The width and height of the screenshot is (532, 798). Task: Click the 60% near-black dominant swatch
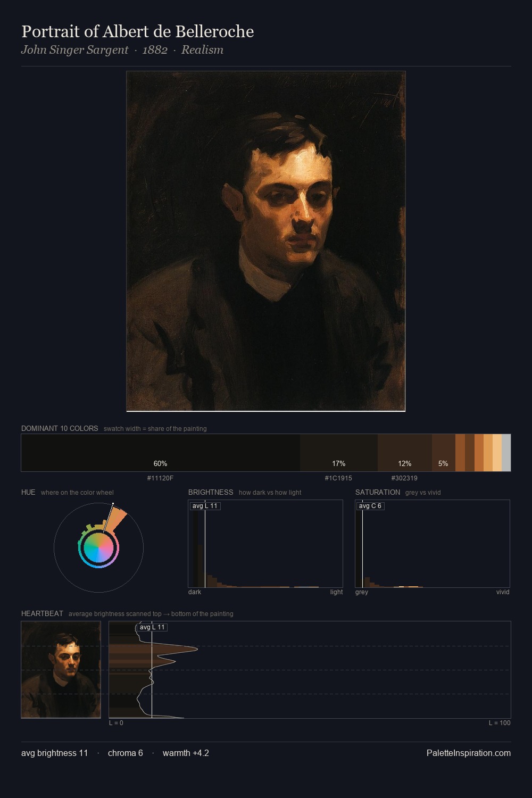click(160, 453)
